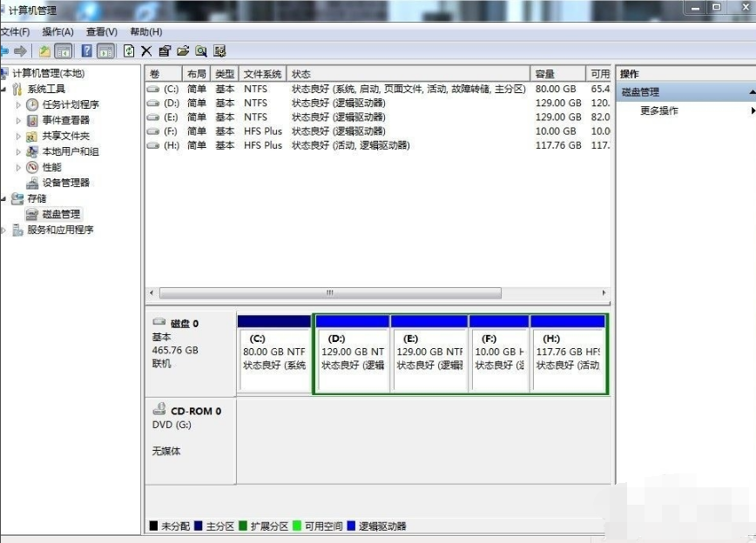756x543 pixels.
Task: Open the 查看(V) menu
Action: (x=101, y=31)
